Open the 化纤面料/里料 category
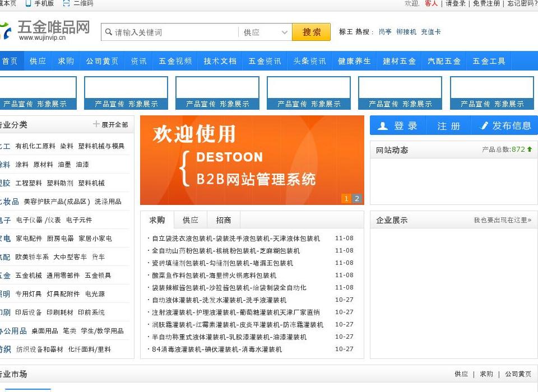Viewport: 538px width, 392px height. 89,349
